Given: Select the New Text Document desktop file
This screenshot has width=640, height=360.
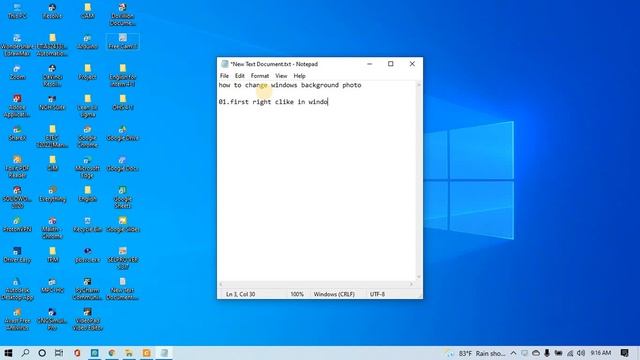Looking at the screenshot, I should [122, 289].
